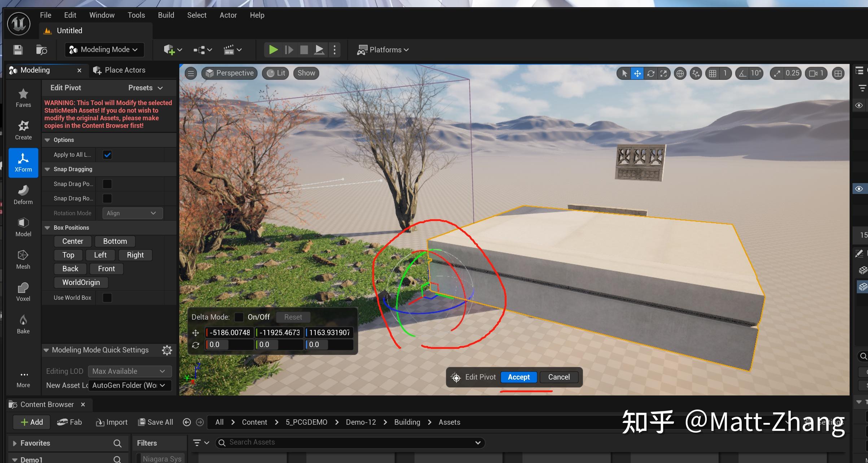
Task: Open the Modeling Mode dropdown
Action: coord(105,50)
